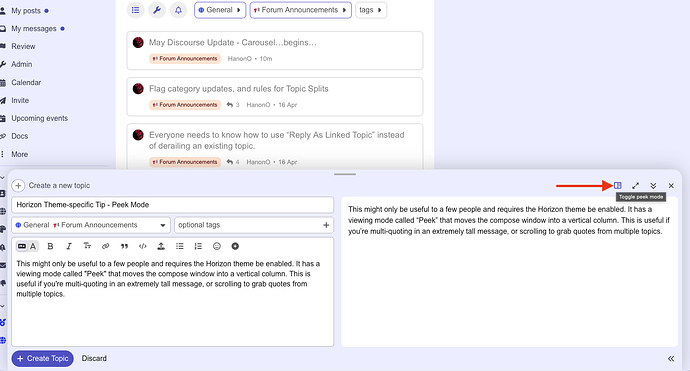Viewport: 690px width, 371px height.
Task: Insert a bulleted list
Action: pyautogui.click(x=180, y=246)
